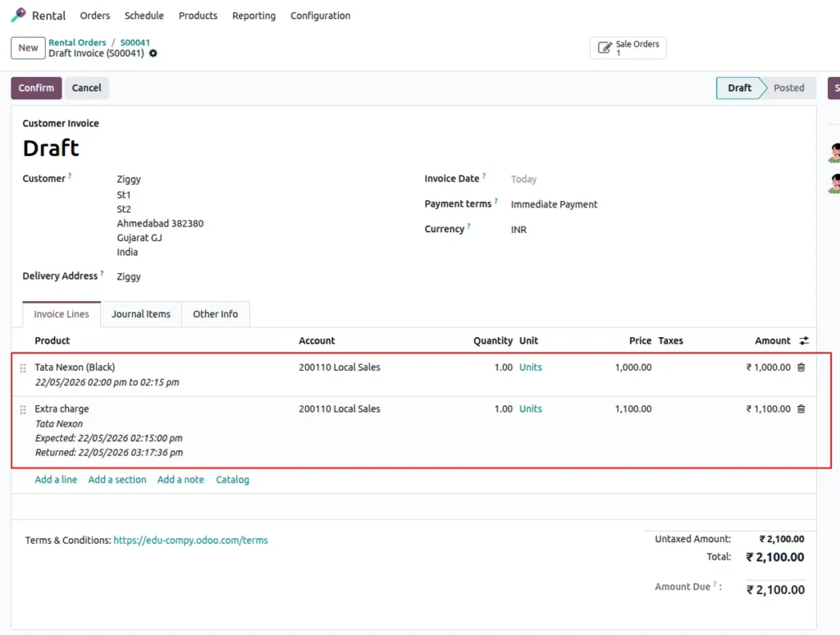This screenshot has height=635, width=840.
Task: Switch to the Journal Items tab
Action: click(141, 314)
